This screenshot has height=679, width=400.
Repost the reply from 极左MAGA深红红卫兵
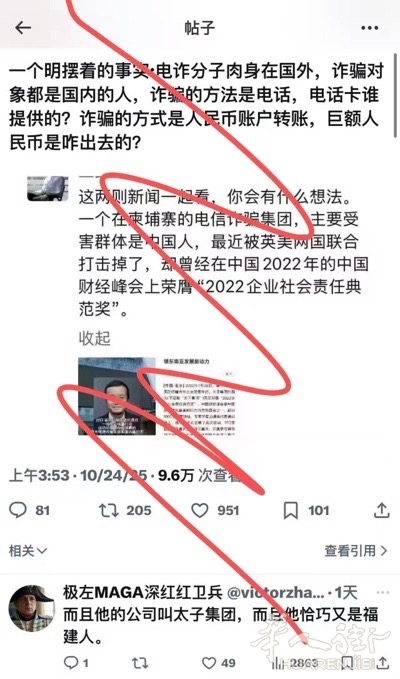(x=140, y=663)
